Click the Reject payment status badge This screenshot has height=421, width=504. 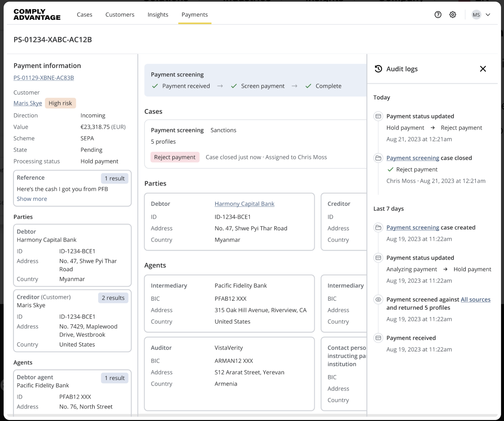coord(175,157)
